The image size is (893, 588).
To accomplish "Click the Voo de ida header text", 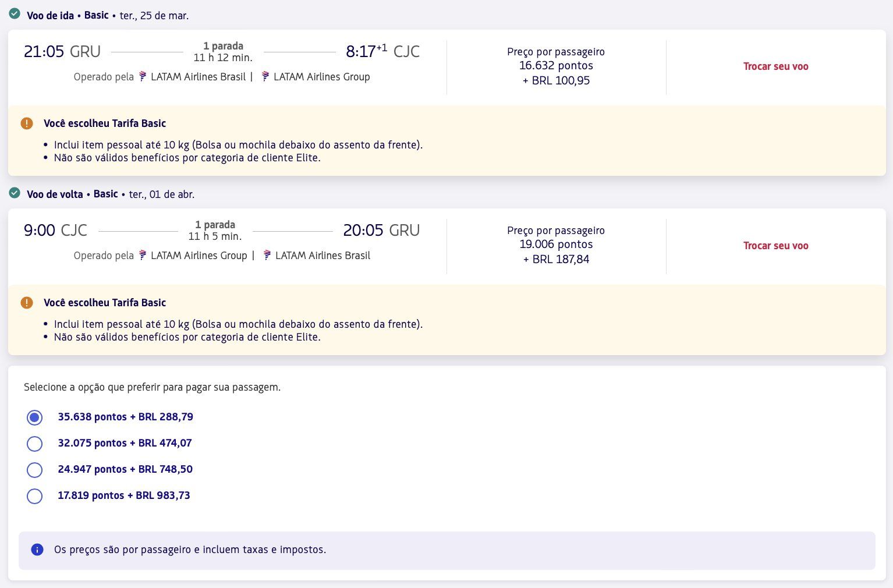I will click(x=50, y=16).
